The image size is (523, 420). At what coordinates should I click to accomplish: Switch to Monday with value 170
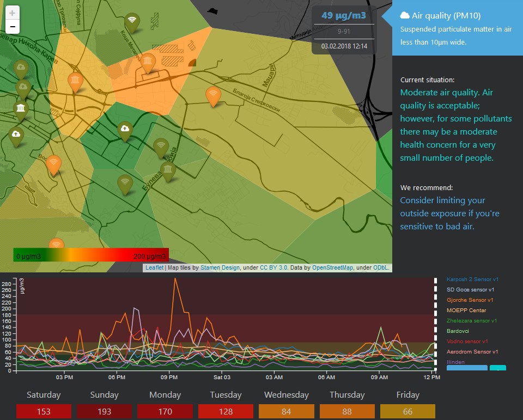pos(165,411)
